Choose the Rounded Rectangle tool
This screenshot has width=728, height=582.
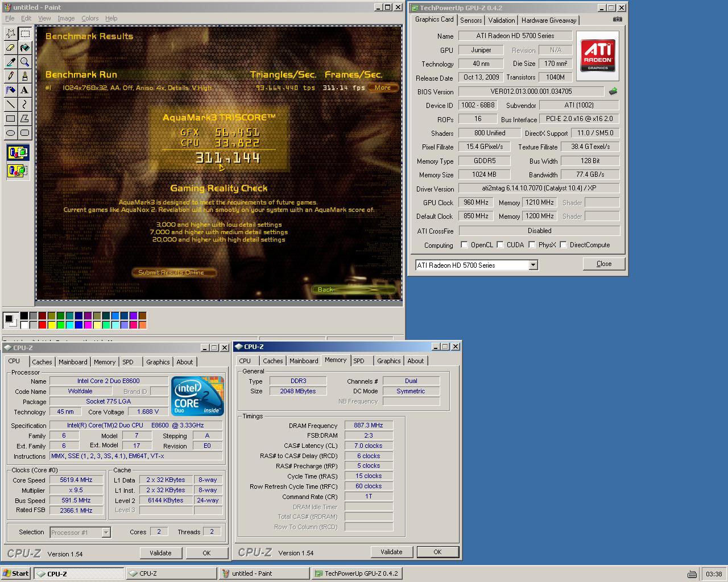point(25,133)
